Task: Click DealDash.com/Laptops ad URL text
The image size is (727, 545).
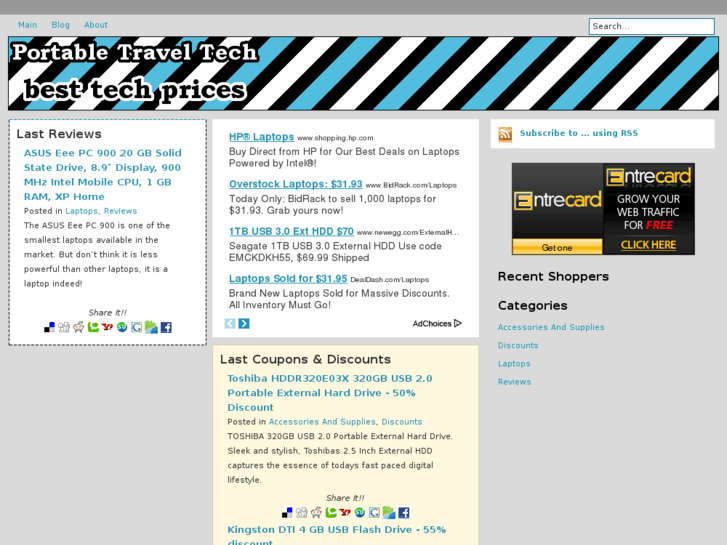Action: [389, 280]
